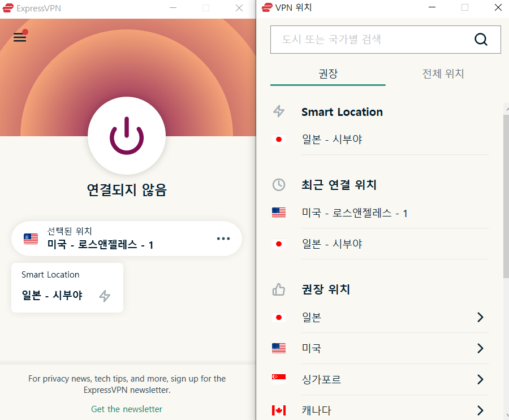
Task: Select 일본 in recommended locations
Action: click(380, 317)
